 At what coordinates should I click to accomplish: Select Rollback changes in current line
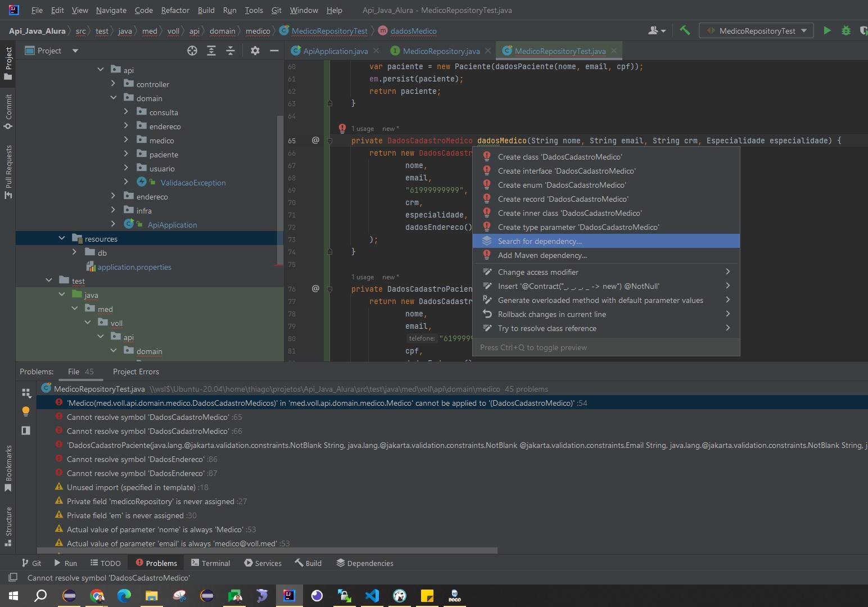606,314
